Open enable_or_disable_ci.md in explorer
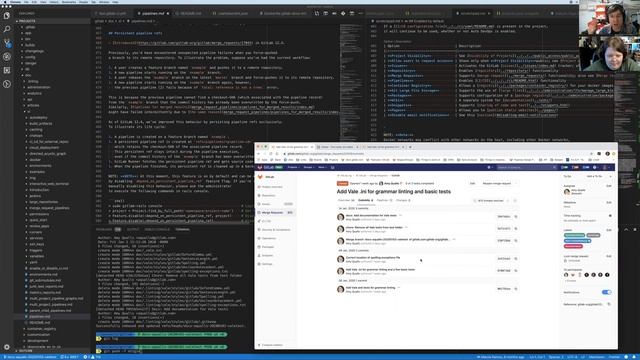Screen dimensions: 640x360 [49, 268]
